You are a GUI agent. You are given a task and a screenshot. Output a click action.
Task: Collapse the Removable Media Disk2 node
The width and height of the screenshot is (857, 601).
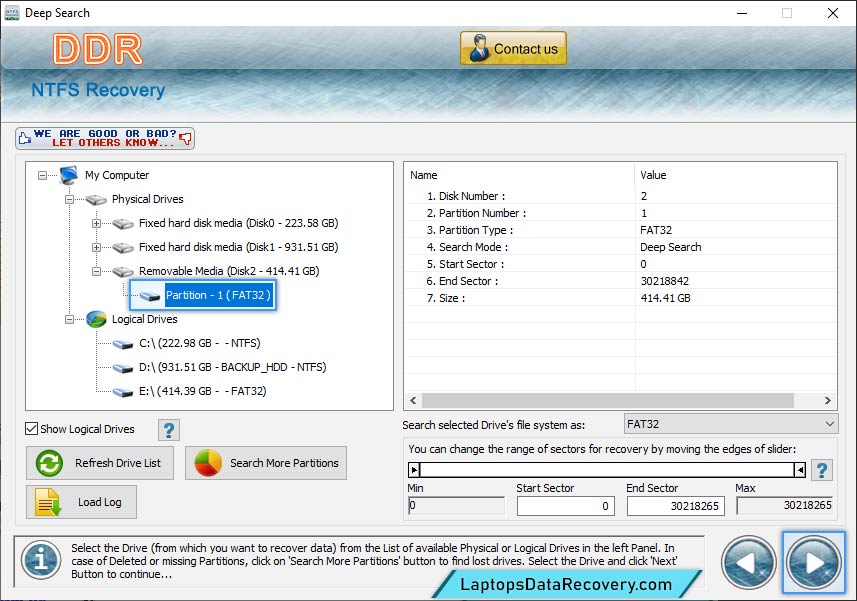point(96,272)
